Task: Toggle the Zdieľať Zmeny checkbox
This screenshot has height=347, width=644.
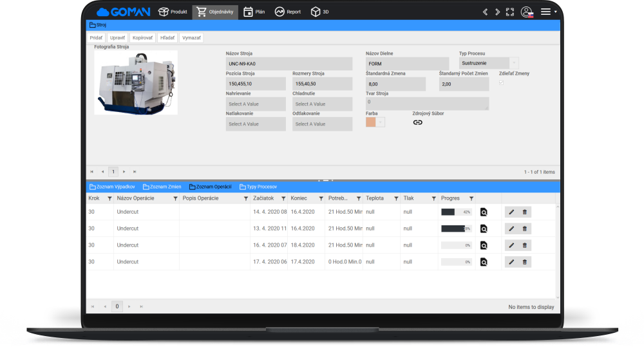Action: point(502,82)
